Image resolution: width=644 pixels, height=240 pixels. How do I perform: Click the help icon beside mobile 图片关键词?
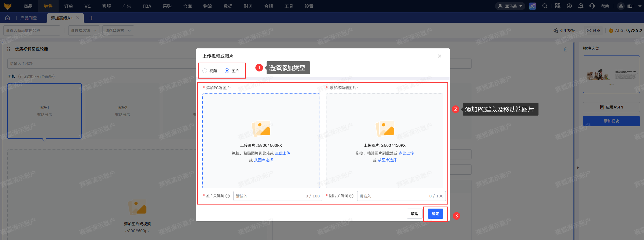(x=351, y=196)
